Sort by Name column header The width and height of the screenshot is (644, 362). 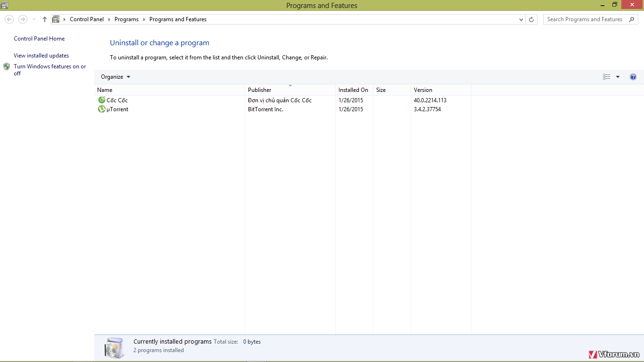point(170,90)
